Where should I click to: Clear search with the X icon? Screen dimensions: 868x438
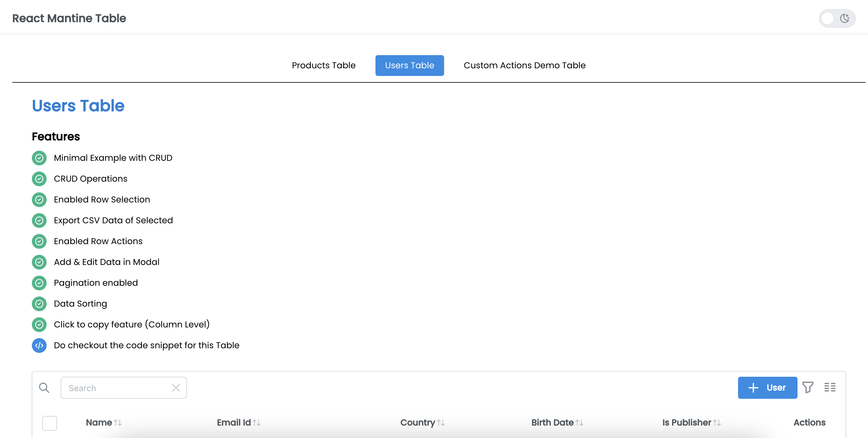click(176, 388)
